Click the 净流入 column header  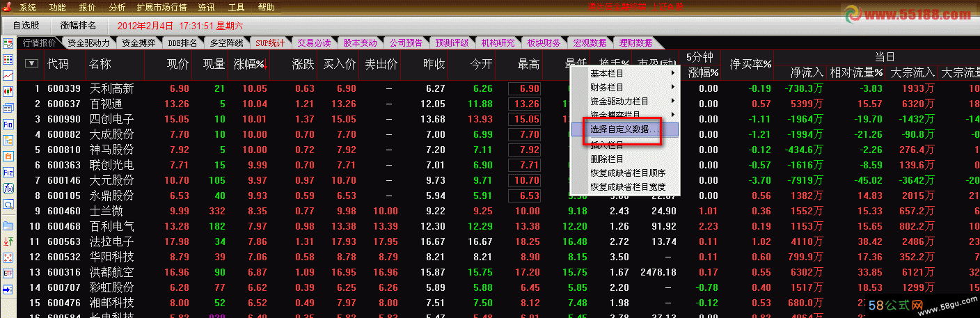(807, 72)
